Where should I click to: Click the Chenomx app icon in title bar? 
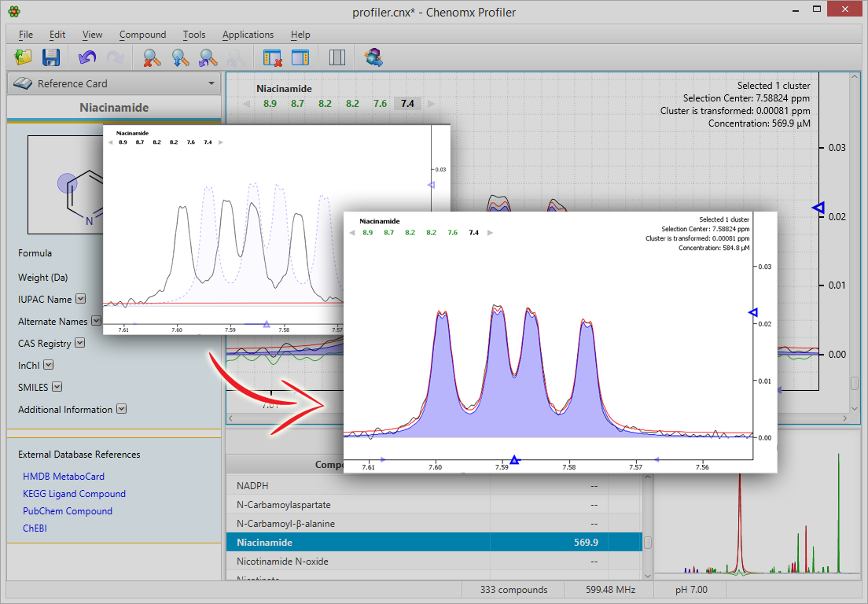[x=15, y=11]
